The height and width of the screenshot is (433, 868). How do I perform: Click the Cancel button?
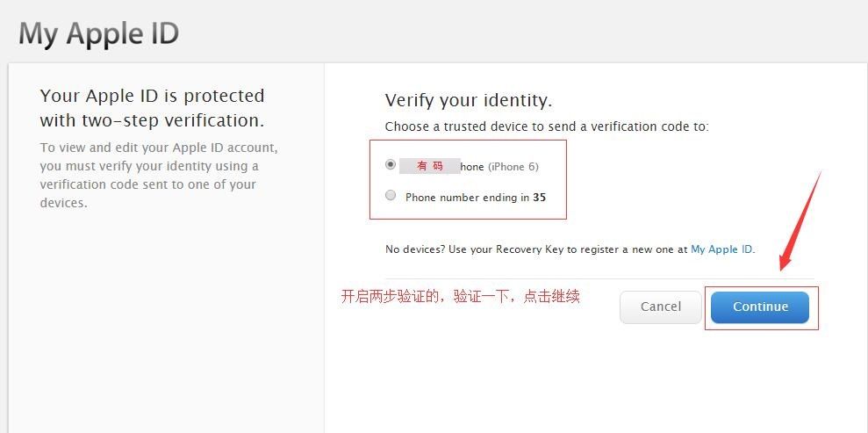point(660,307)
